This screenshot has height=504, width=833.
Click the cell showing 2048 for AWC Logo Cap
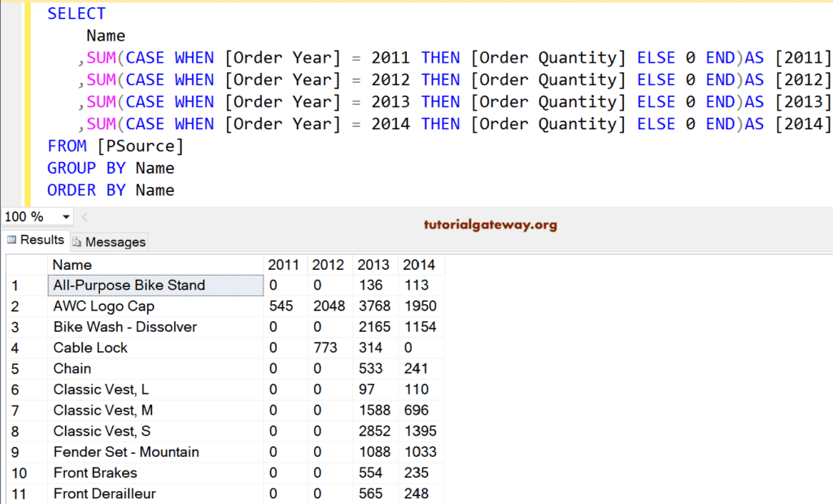329,306
